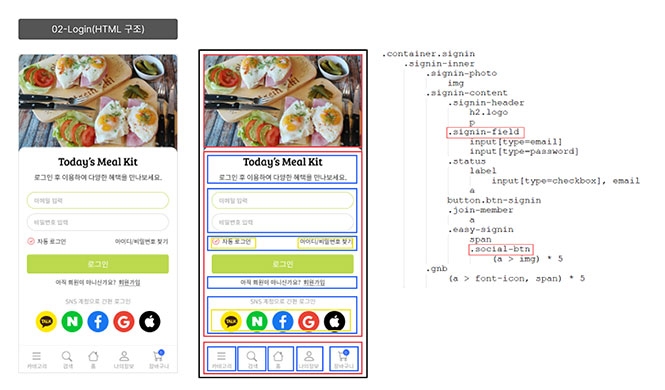Open the 회원가입 link in the plain mockup
The height and width of the screenshot is (390, 665).
(129, 282)
